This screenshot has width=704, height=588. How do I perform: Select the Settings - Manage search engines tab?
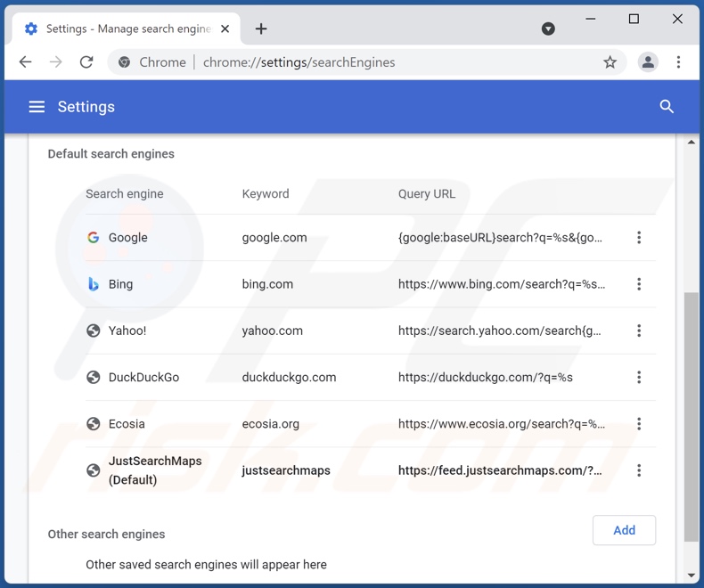click(x=126, y=29)
